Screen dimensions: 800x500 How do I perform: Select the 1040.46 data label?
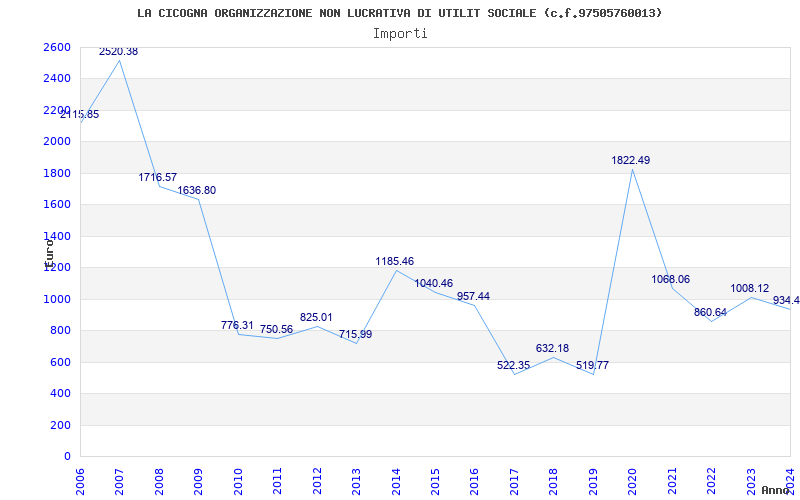[434, 284]
